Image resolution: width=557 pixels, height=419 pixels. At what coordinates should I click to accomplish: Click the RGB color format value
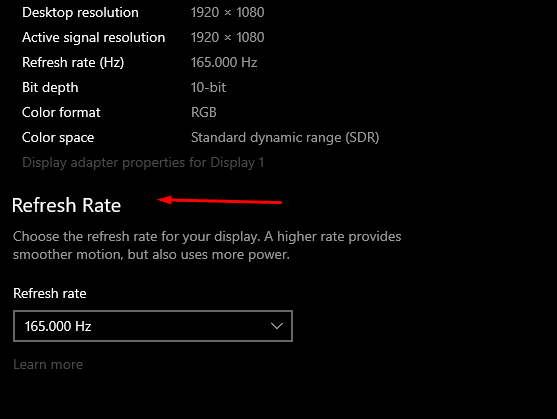point(204,113)
